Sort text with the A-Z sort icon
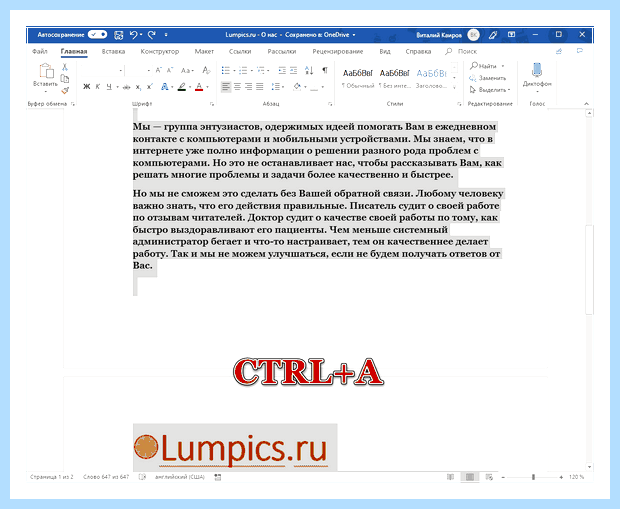Image resolution: width=620 pixels, height=509 pixels. pos(309,70)
